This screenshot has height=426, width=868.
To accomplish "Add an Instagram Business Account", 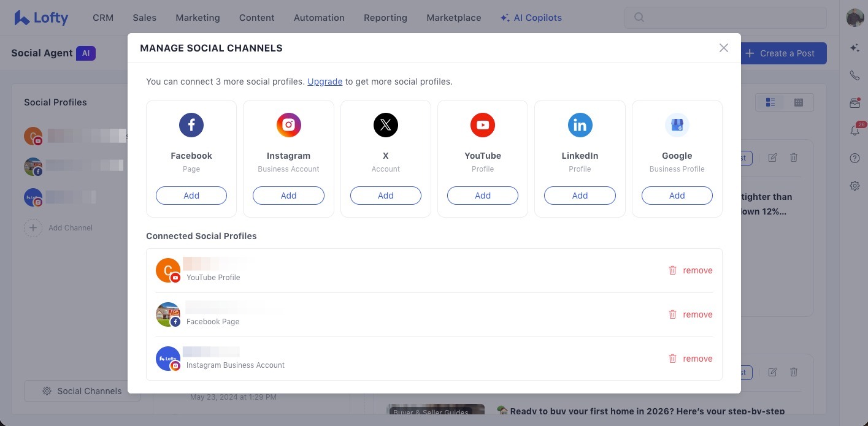I will (288, 196).
